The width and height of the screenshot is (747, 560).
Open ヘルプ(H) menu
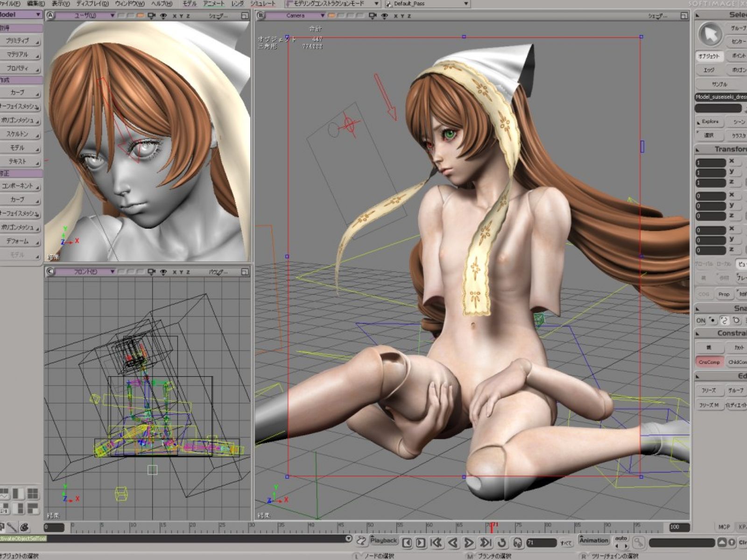click(162, 4)
